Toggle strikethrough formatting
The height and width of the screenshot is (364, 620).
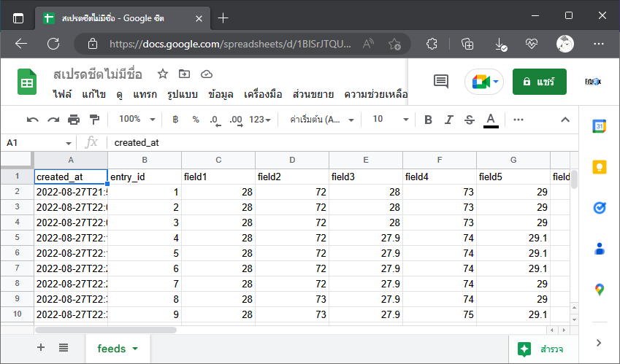470,120
